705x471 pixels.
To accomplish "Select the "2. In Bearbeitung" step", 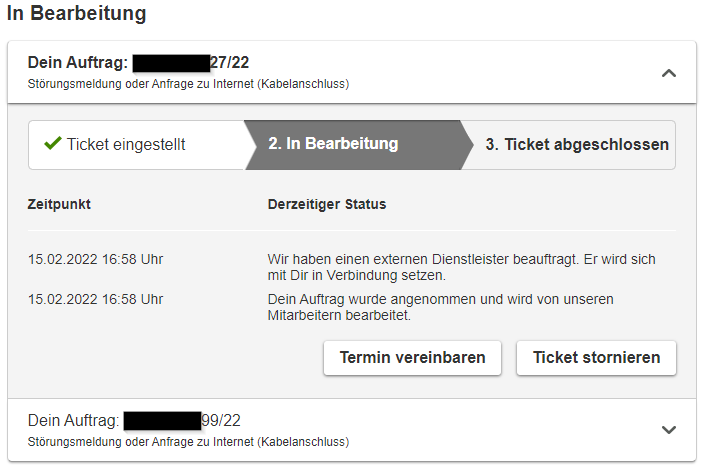I will point(333,144).
